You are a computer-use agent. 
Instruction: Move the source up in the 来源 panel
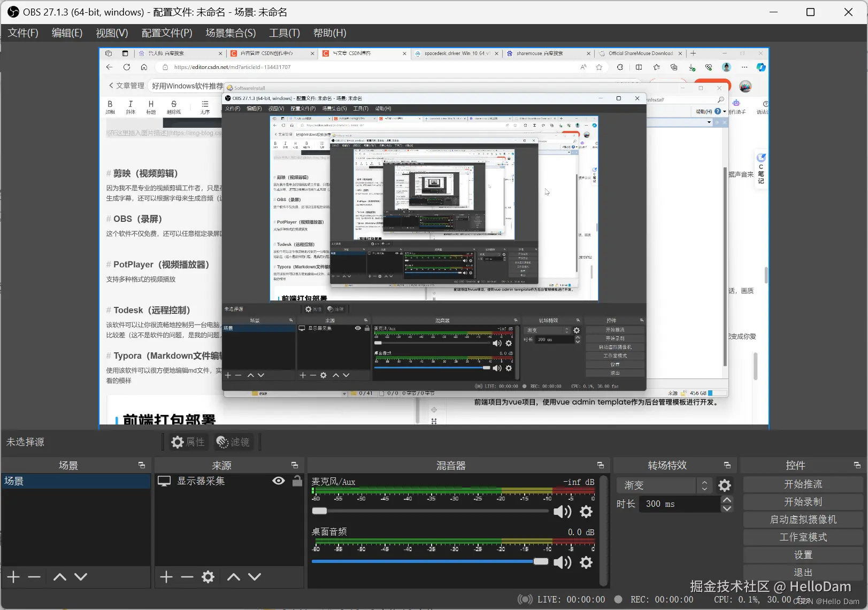[234, 577]
